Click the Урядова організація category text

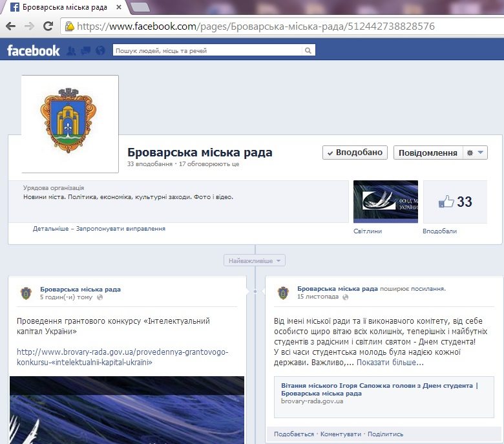click(54, 188)
